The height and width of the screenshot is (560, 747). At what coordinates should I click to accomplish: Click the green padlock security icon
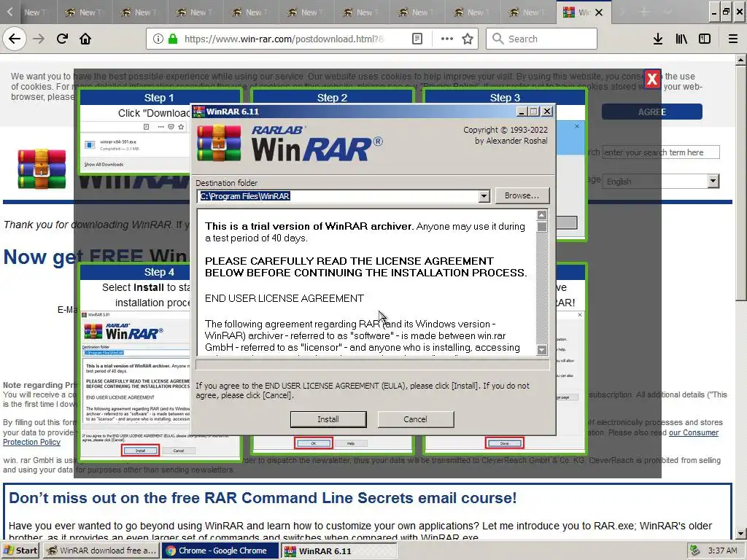[173, 39]
